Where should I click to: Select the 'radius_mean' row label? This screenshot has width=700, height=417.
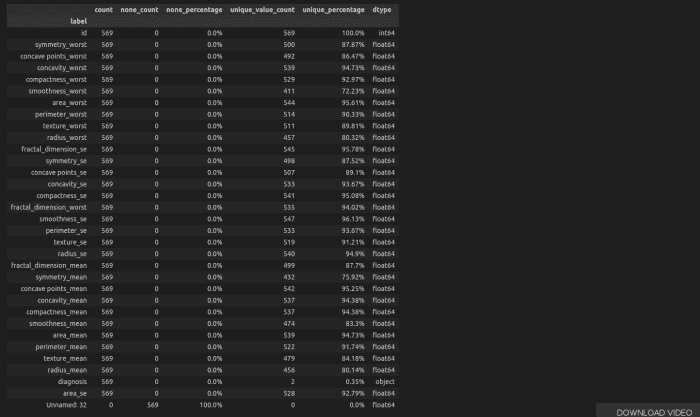(64, 369)
